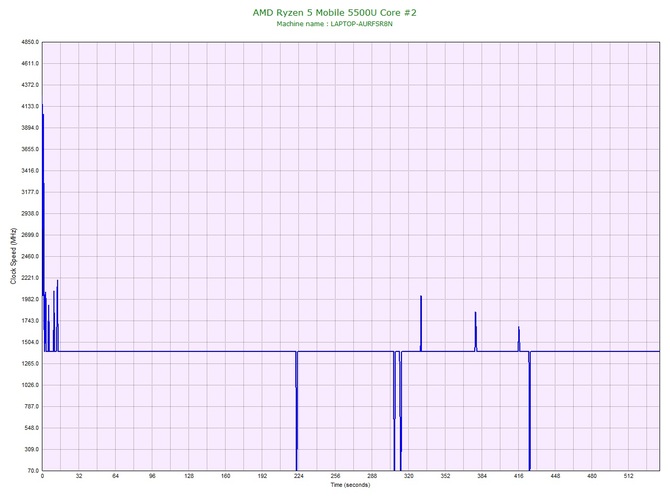The height and width of the screenshot is (502, 670).
Task: Click the clock drop line near 425 seconds
Action: 529,411
